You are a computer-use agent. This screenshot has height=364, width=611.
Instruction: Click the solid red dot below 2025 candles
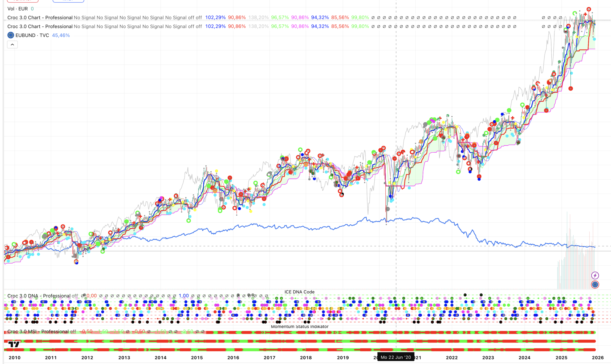click(570, 89)
